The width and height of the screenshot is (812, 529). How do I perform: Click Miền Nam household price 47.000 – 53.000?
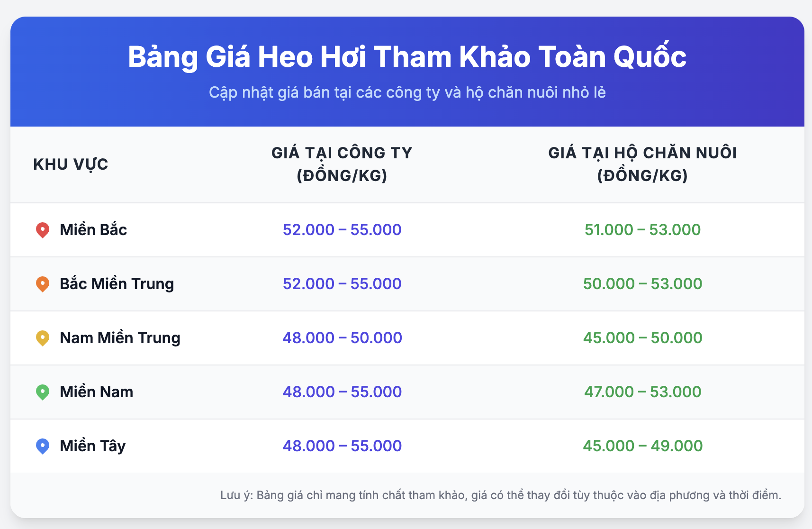pos(642,392)
